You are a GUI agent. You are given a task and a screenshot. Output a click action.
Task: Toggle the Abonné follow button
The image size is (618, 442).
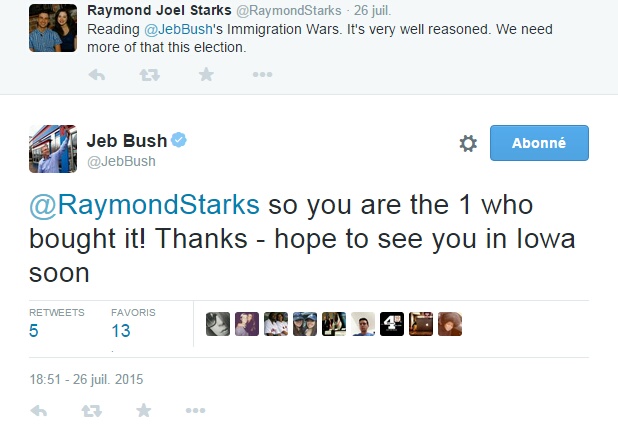tap(539, 143)
